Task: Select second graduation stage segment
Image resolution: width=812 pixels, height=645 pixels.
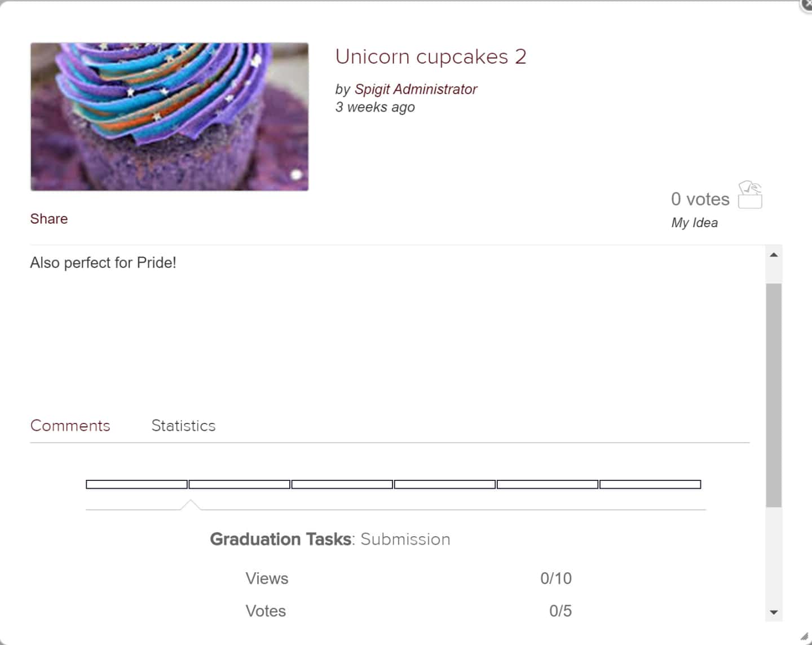Action: (x=239, y=484)
